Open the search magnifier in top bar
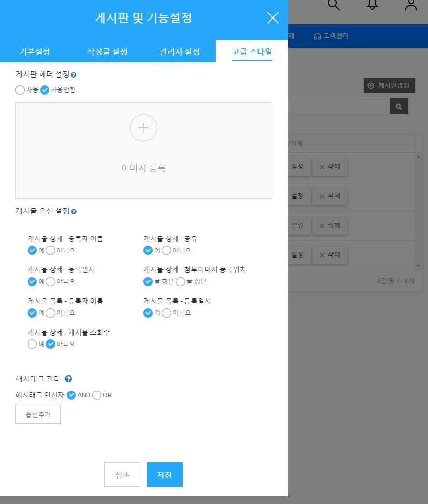The width and height of the screenshot is (428, 504). pos(334,5)
